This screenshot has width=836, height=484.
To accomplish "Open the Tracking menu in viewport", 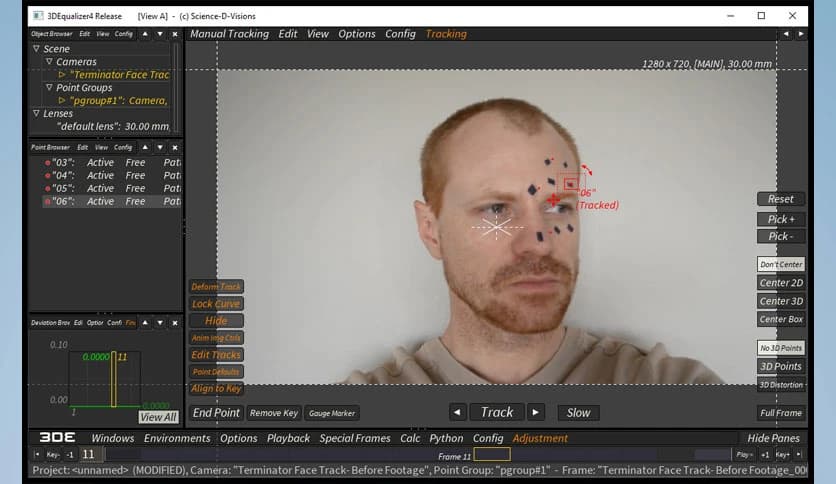I will coord(446,33).
